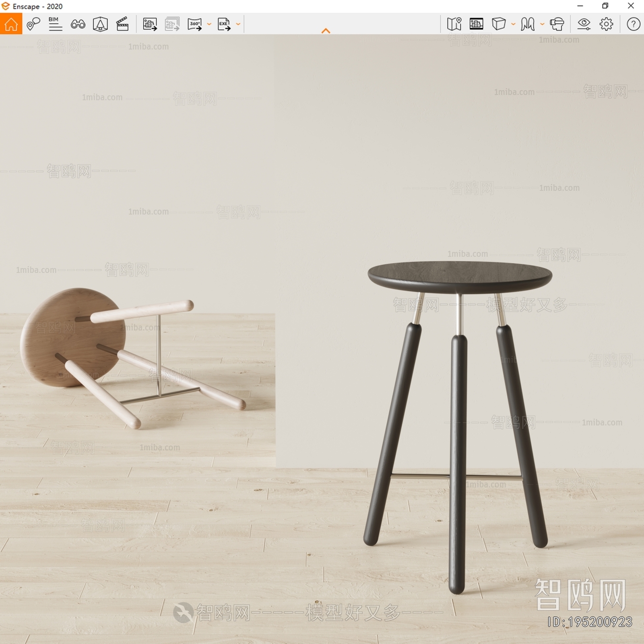Click the orange Home button
Screen dimensions: 644x644
coord(11,24)
